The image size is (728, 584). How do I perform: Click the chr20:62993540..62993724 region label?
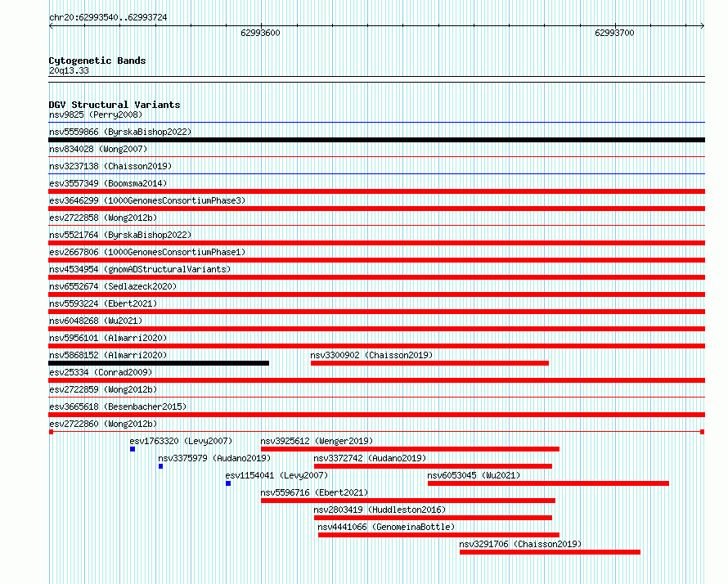(108, 18)
